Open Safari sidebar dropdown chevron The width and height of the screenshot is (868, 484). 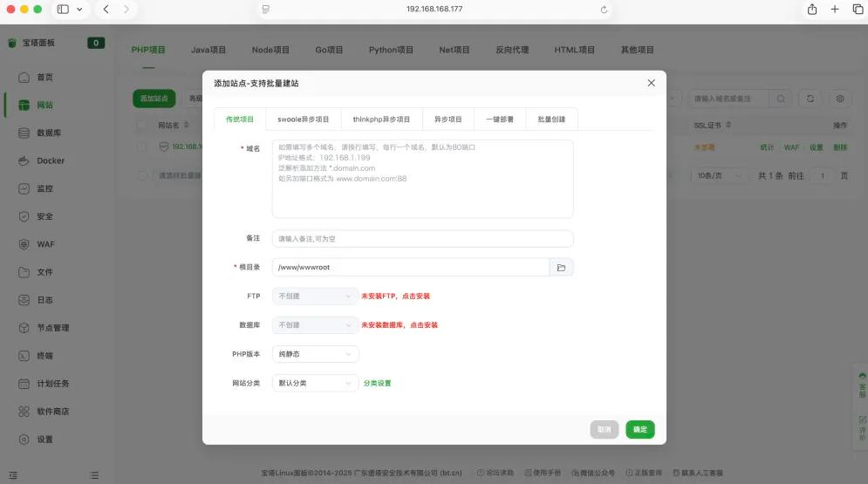pos(79,10)
